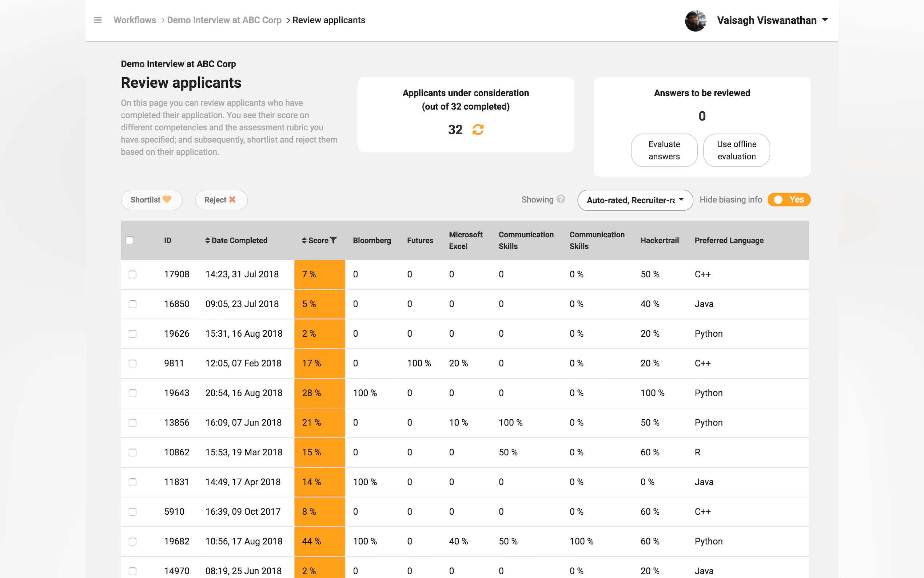Check the select-all header checkbox
924x578 pixels.
[130, 241]
